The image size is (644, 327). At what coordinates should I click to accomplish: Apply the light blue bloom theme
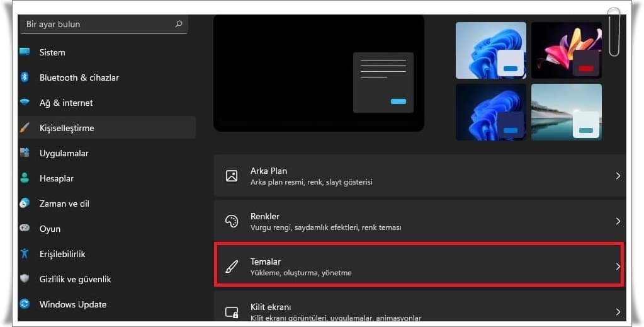click(x=491, y=50)
